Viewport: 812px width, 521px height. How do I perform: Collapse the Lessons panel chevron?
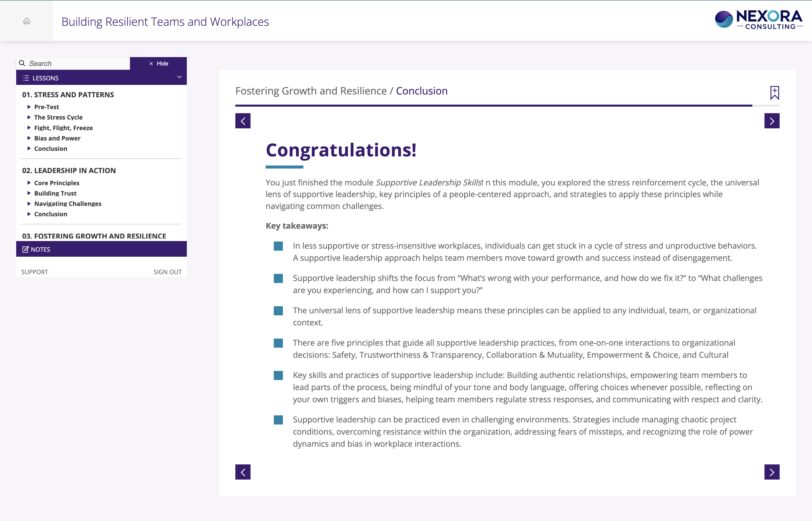(179, 77)
